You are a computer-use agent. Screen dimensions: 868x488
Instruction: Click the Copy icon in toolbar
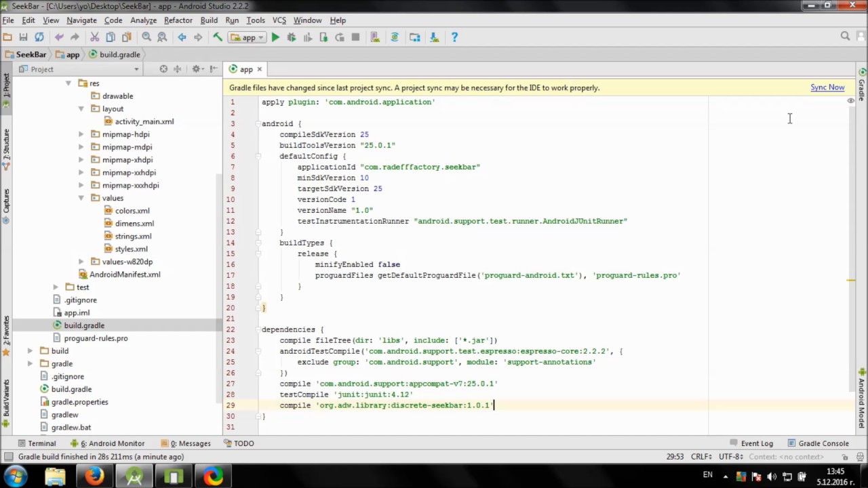111,37
